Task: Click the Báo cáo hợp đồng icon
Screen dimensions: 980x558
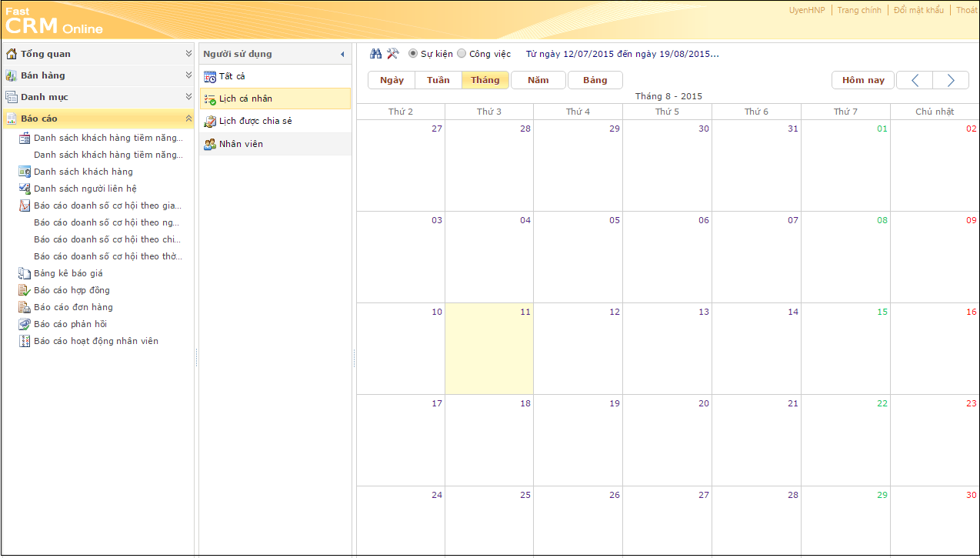Action: (x=25, y=290)
